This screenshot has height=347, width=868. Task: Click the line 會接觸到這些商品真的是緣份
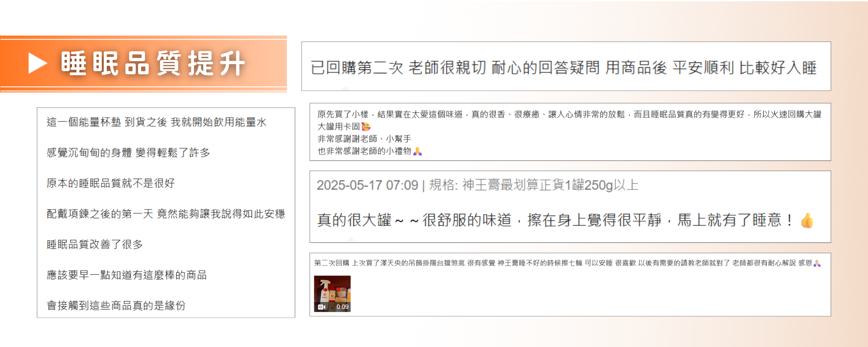click(116, 306)
